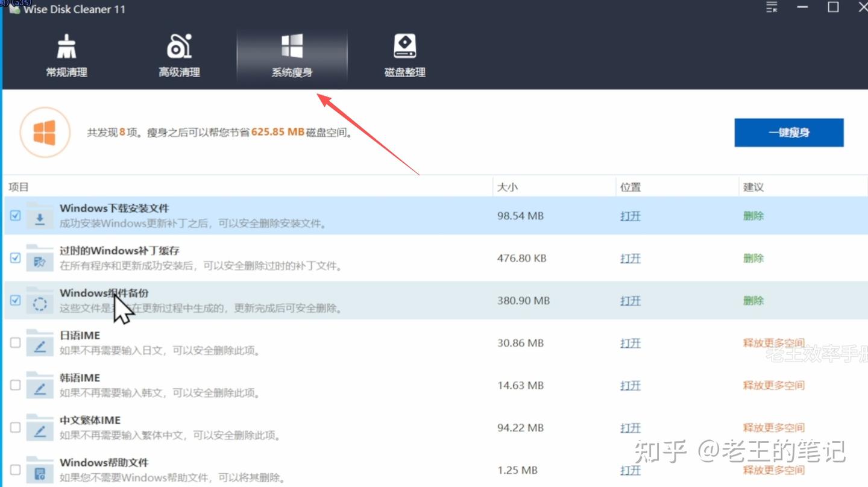Click the 过时的Windows补丁缓存 folder icon

pos(40,257)
